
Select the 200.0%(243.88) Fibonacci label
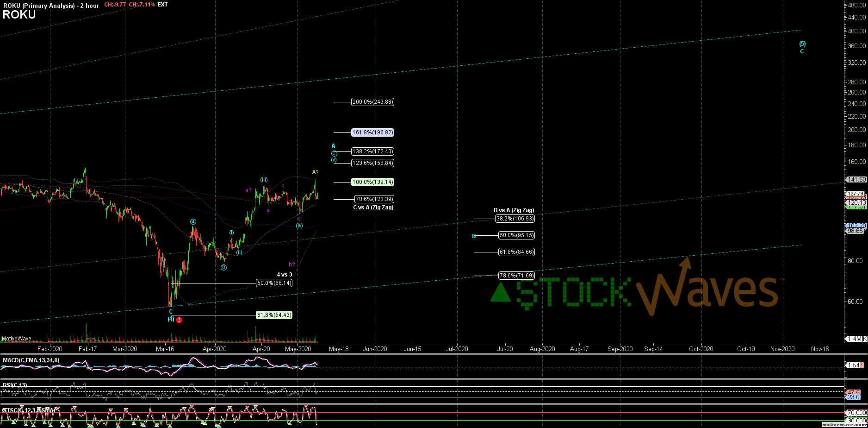[x=373, y=102]
